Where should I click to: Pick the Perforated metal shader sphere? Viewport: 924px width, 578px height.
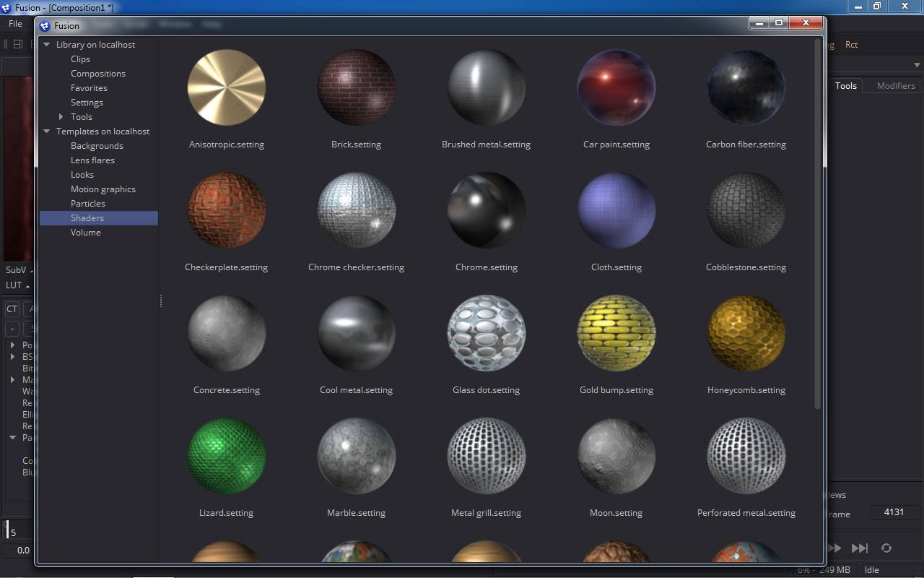click(x=746, y=456)
